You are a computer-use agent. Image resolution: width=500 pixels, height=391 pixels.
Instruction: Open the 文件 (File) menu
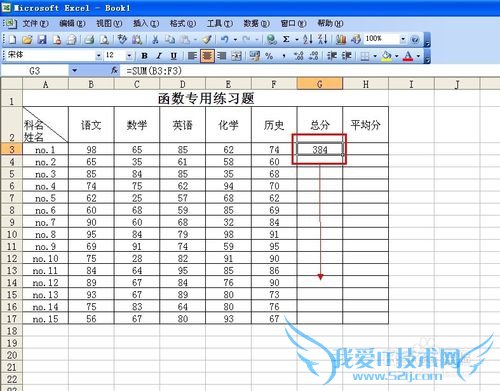(x=35, y=24)
